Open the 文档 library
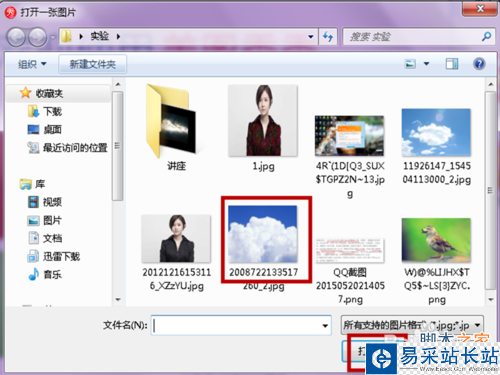This screenshot has height=375, width=500. [52, 238]
